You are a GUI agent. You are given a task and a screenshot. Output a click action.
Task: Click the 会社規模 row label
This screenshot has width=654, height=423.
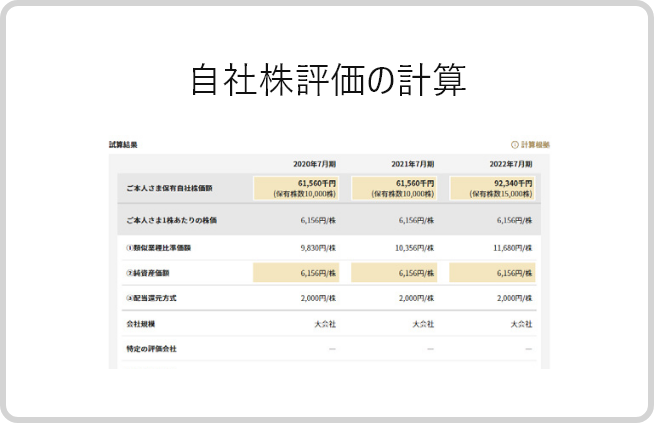[x=141, y=324]
